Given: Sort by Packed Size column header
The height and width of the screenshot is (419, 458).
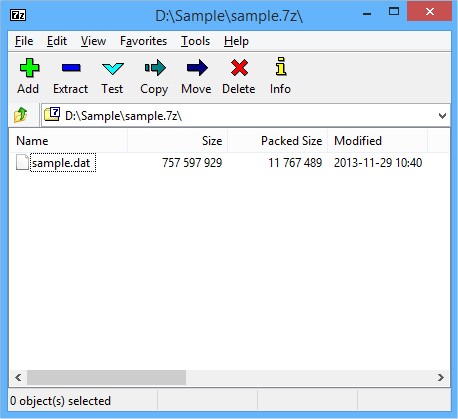Looking at the screenshot, I should (278, 141).
